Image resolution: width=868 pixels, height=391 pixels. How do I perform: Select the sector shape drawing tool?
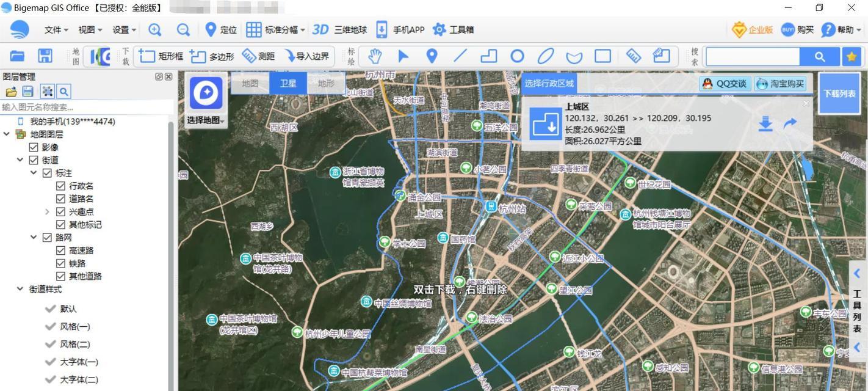click(574, 57)
